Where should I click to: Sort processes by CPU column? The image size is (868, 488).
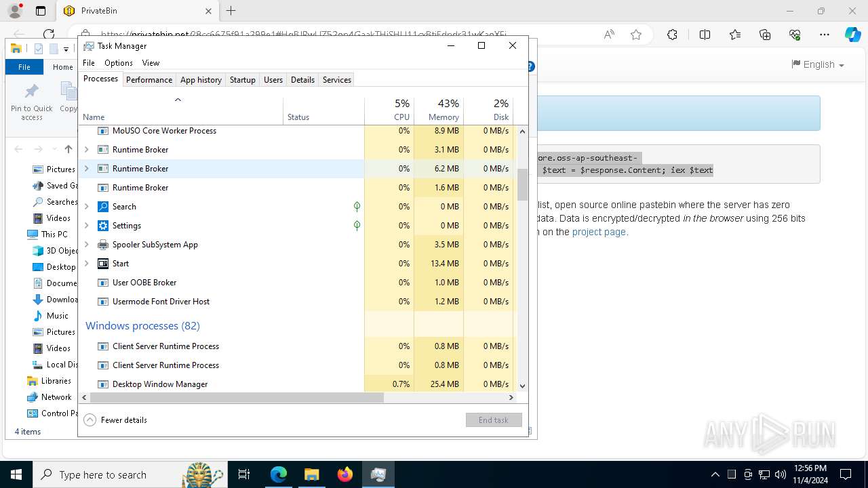pos(389,110)
